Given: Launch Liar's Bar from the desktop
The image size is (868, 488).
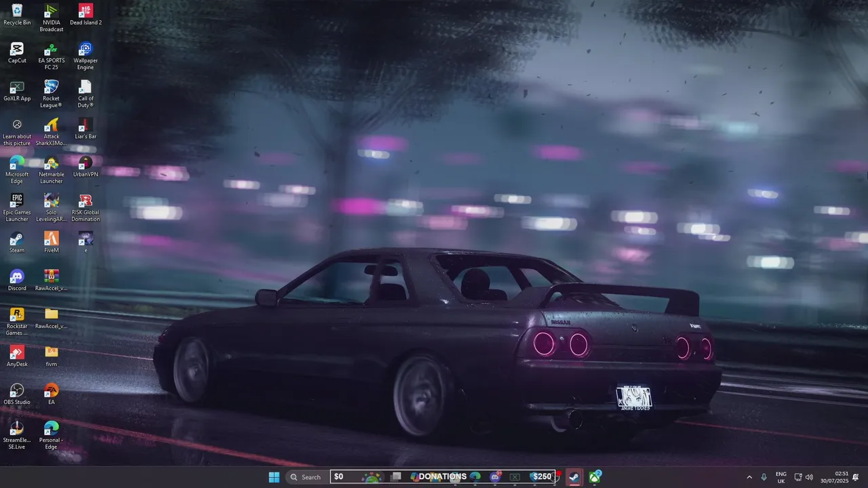Looking at the screenshot, I should pyautogui.click(x=85, y=128).
